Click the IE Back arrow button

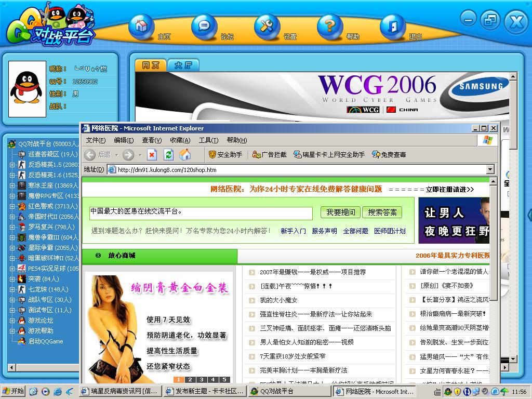click(90, 155)
